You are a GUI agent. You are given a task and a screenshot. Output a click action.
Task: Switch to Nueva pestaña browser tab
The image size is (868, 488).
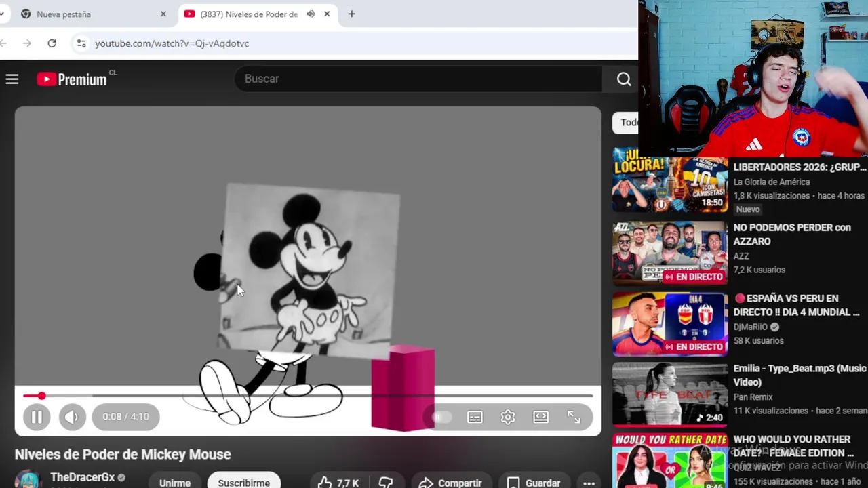87,14
